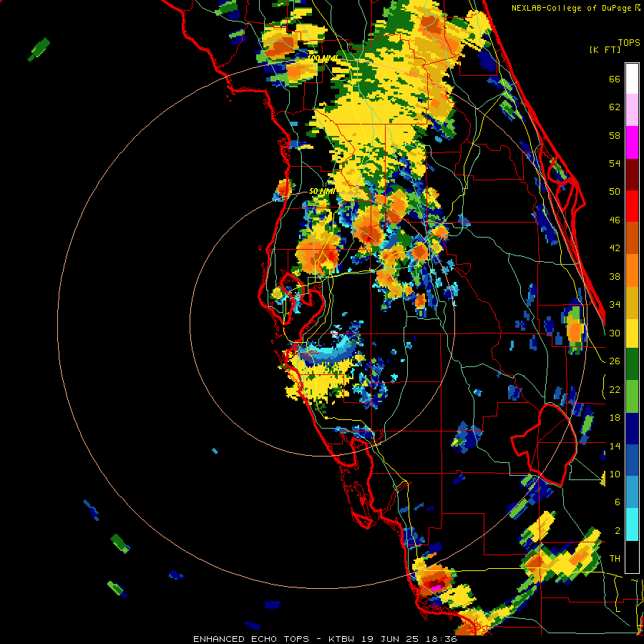This screenshot has width=644, height=644.
Task: Click the "ENHANCED ECHO TOPS" product title
Action: pyautogui.click(x=251, y=639)
